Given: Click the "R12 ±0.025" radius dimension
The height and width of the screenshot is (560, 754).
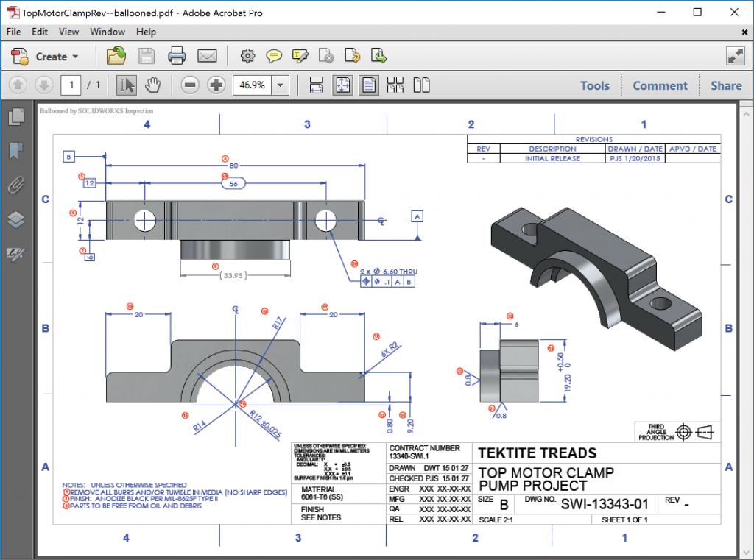Looking at the screenshot, I should [x=265, y=423].
